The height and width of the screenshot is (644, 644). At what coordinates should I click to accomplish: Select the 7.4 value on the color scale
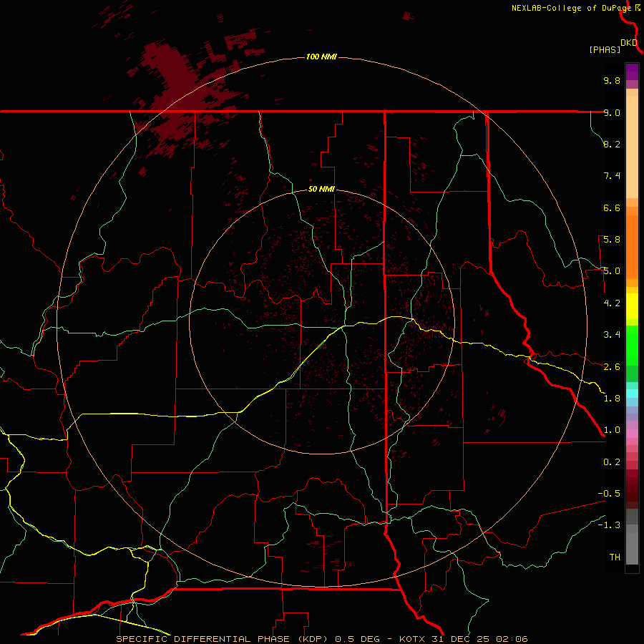point(612,176)
